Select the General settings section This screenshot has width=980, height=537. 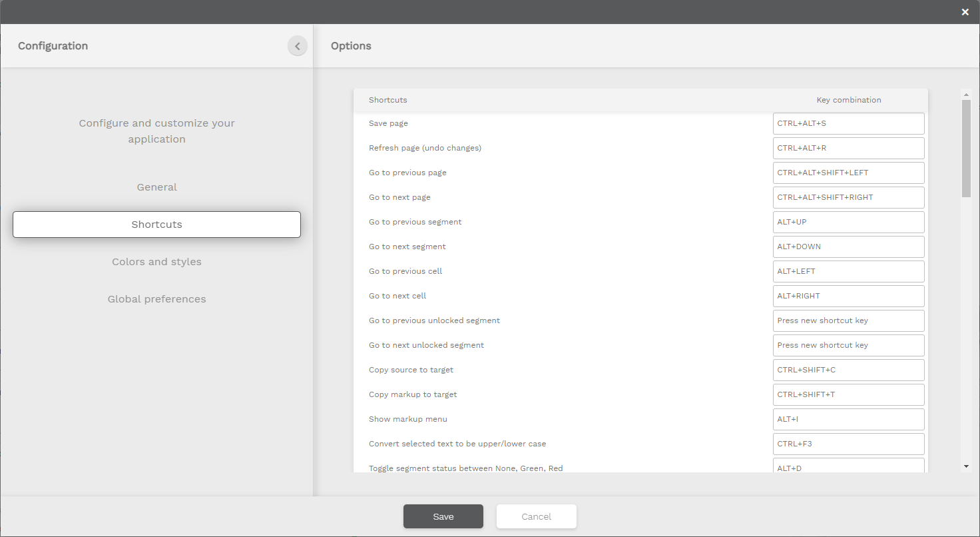coord(156,187)
